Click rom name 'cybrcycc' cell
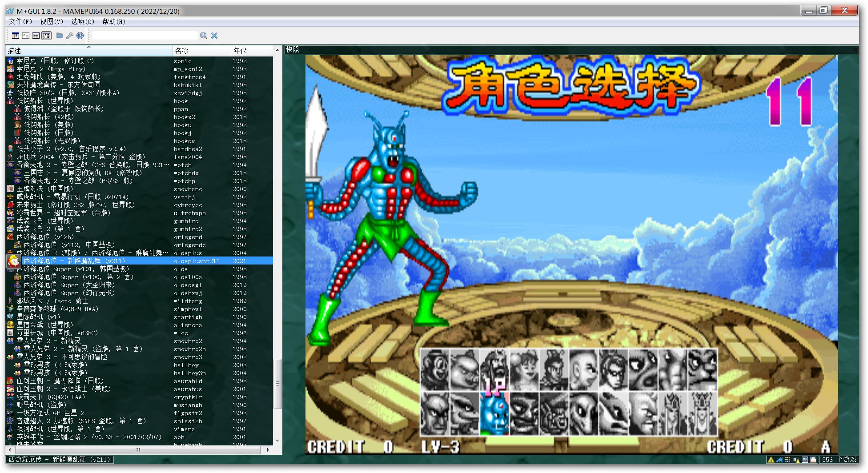Screen dimensions: 868x473 pos(188,205)
